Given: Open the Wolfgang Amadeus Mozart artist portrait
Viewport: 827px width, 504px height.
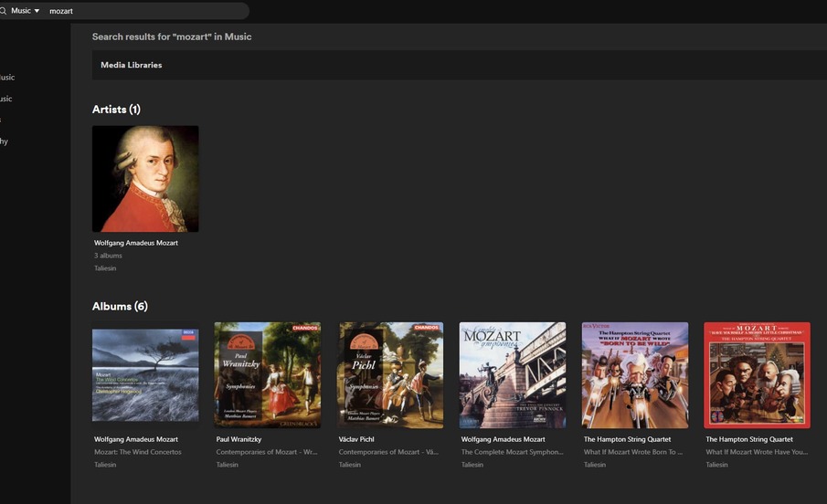Looking at the screenshot, I should click(x=145, y=179).
